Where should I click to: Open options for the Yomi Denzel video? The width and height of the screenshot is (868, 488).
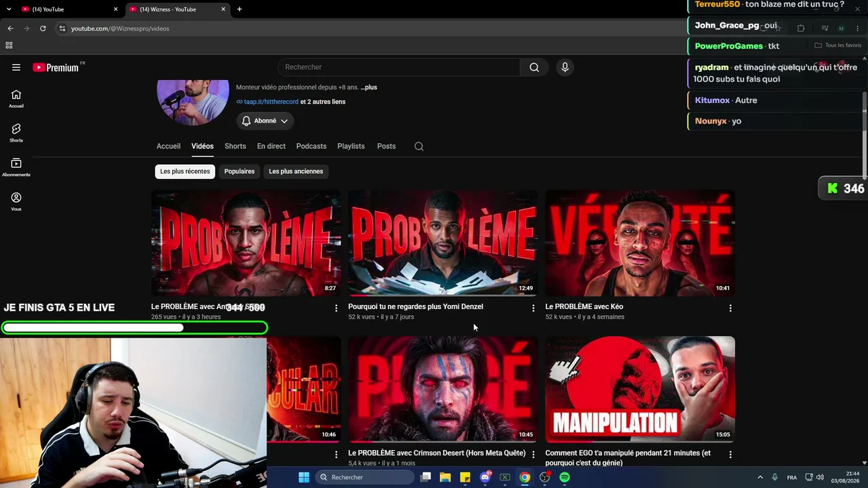(533, 308)
